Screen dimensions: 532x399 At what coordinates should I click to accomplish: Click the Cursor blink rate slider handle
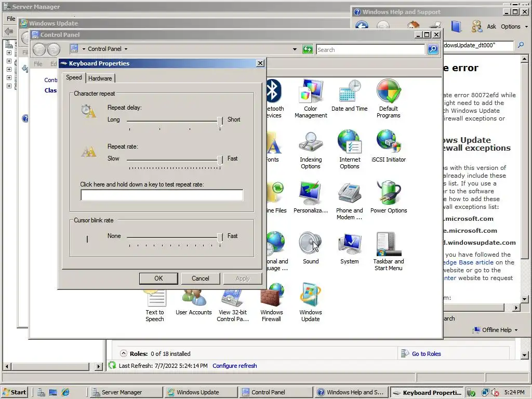tap(220, 238)
